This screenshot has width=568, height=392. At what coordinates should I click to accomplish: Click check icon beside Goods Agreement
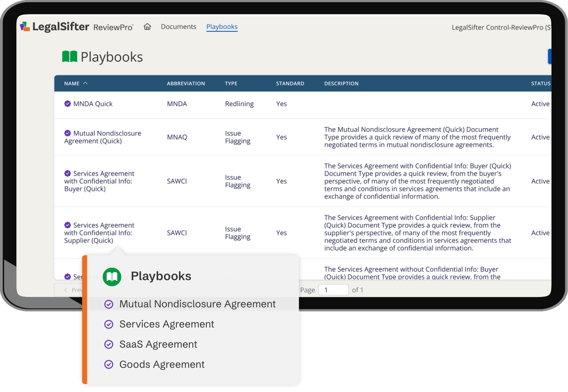109,364
